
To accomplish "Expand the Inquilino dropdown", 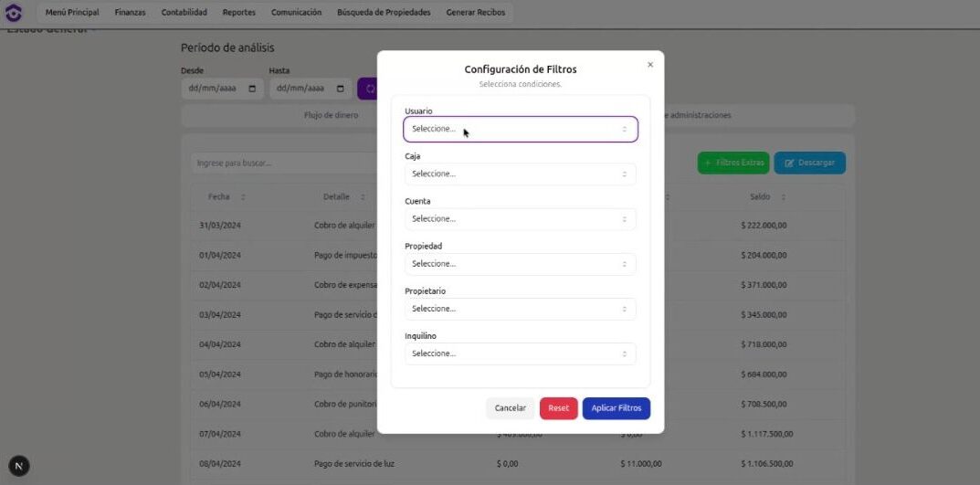I will [520, 353].
